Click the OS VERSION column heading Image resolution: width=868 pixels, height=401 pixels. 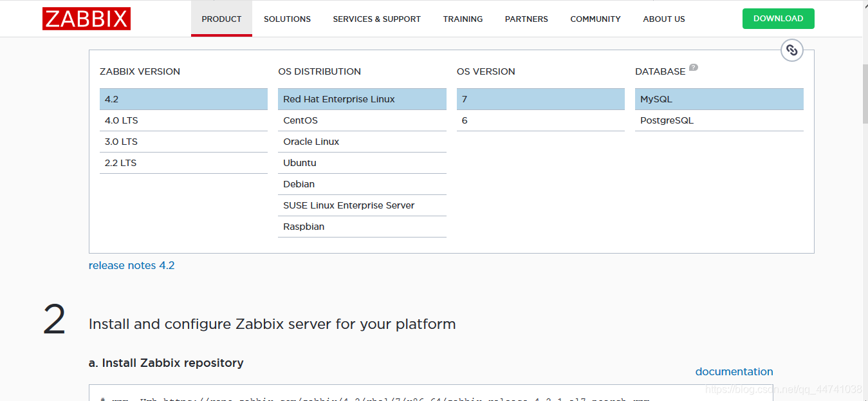pyautogui.click(x=486, y=71)
